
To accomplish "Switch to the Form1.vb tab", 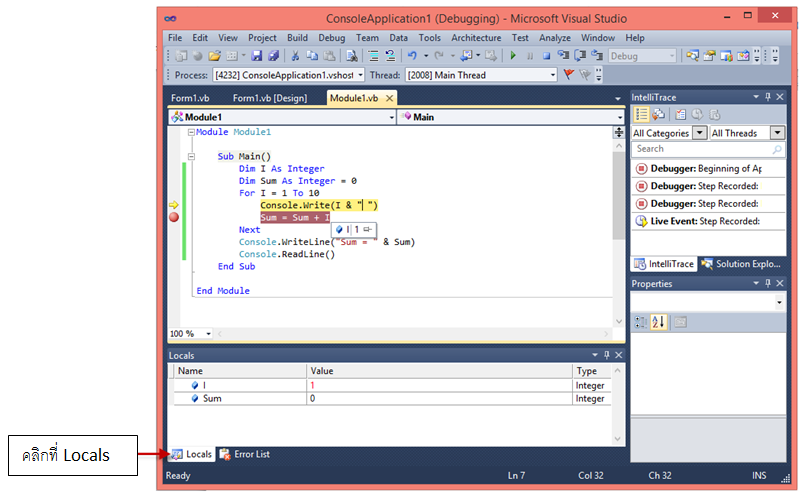I will click(190, 98).
